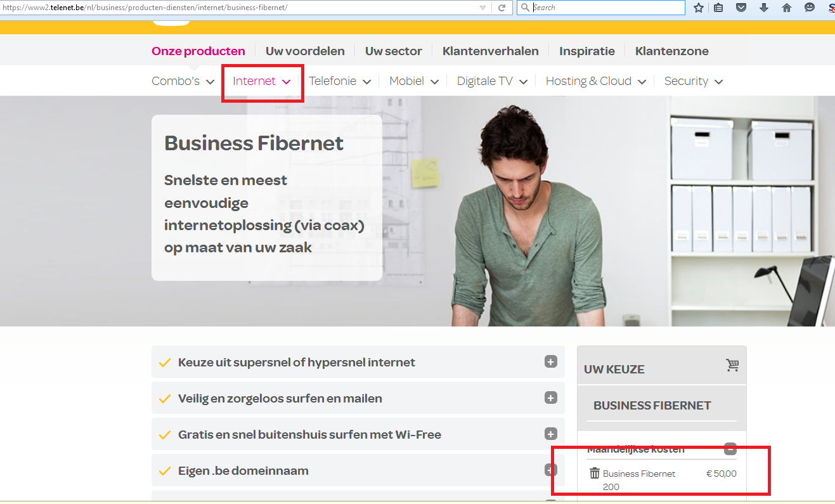This screenshot has height=504, width=835.
Task: Open the shopping cart in Uw Keuze
Action: pyautogui.click(x=732, y=365)
